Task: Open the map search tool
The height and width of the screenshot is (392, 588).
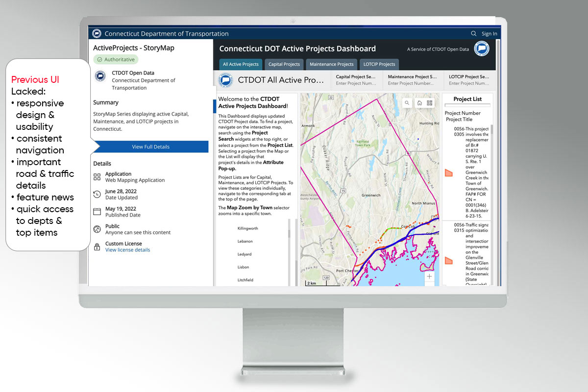Action: tap(407, 103)
